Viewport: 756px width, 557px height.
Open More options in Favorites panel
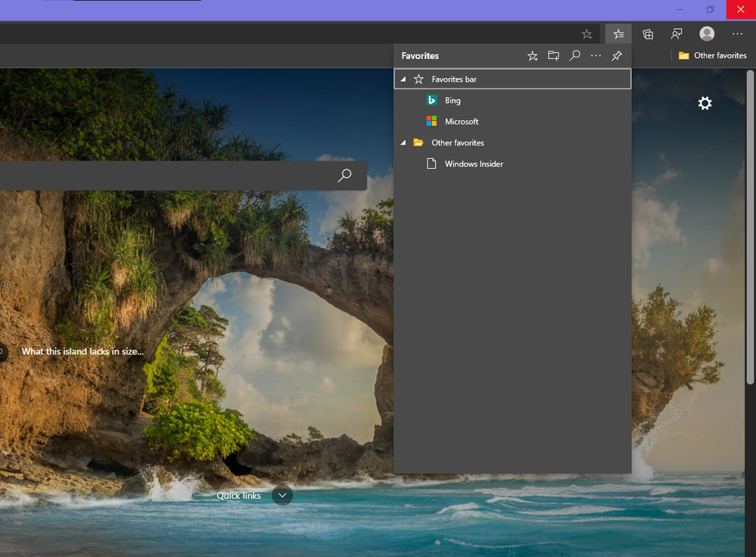coord(596,56)
